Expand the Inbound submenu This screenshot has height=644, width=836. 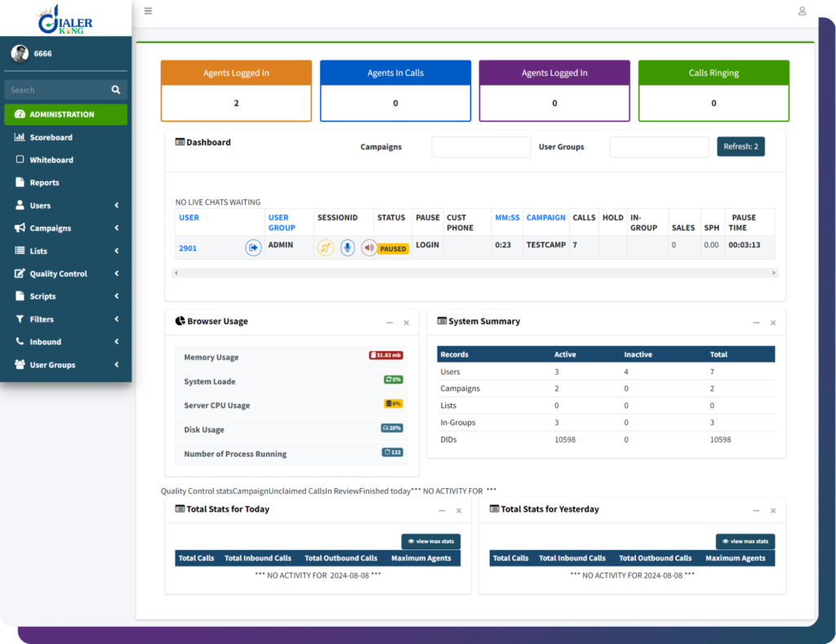pyautogui.click(x=65, y=342)
